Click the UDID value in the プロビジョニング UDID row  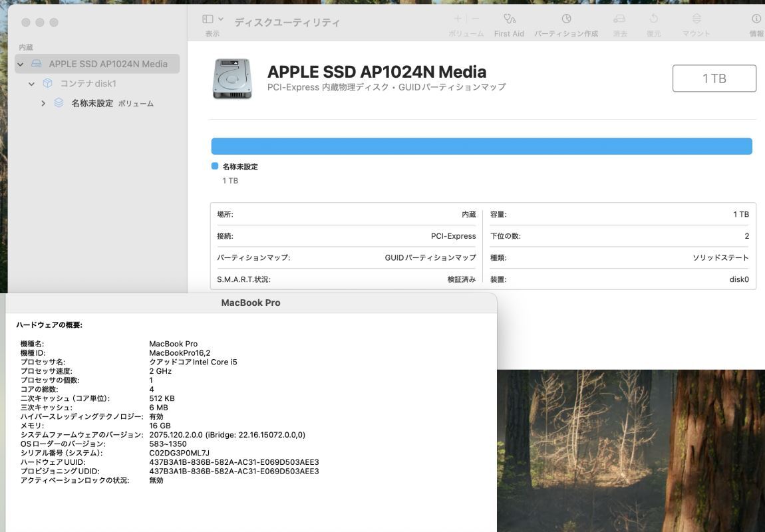[234, 471]
